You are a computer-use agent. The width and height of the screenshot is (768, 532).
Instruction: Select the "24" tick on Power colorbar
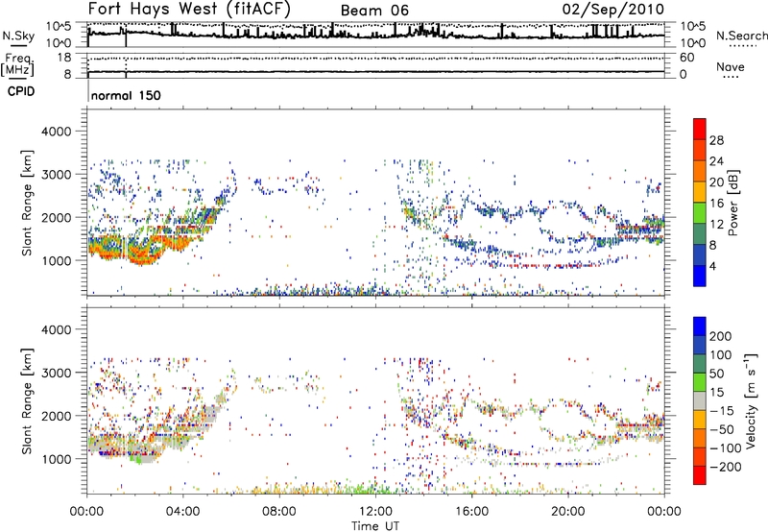pyautogui.click(x=716, y=161)
